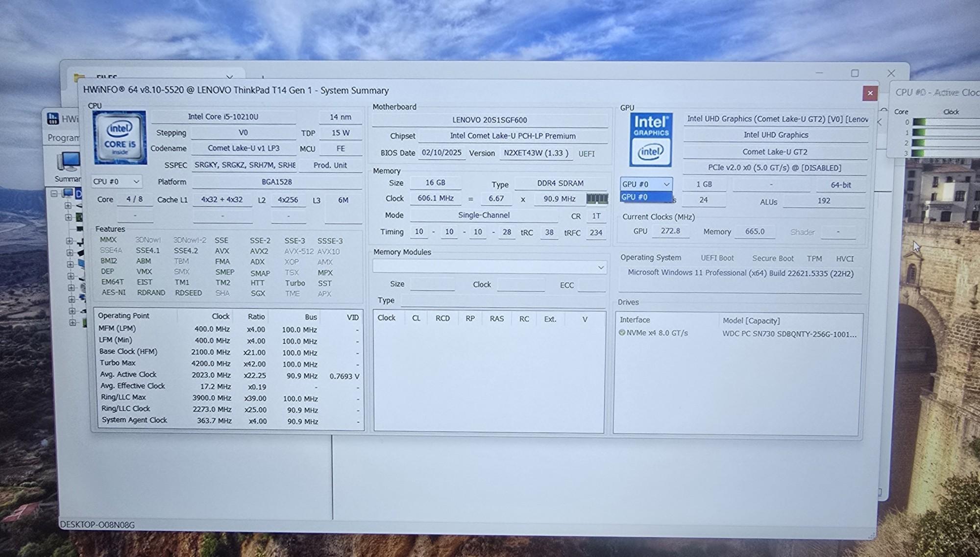
Task: Collapse the root tree node with minus box
Action: (54, 194)
